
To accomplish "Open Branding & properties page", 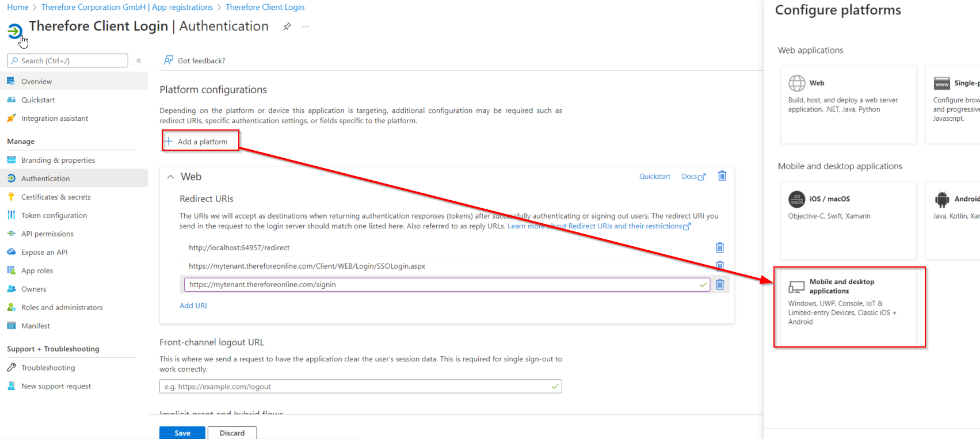I will point(58,160).
